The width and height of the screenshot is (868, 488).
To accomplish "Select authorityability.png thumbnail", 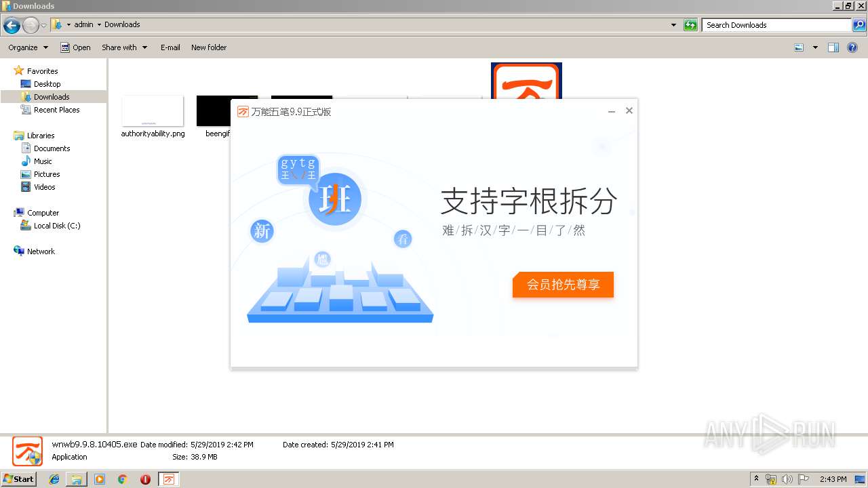I will (153, 111).
